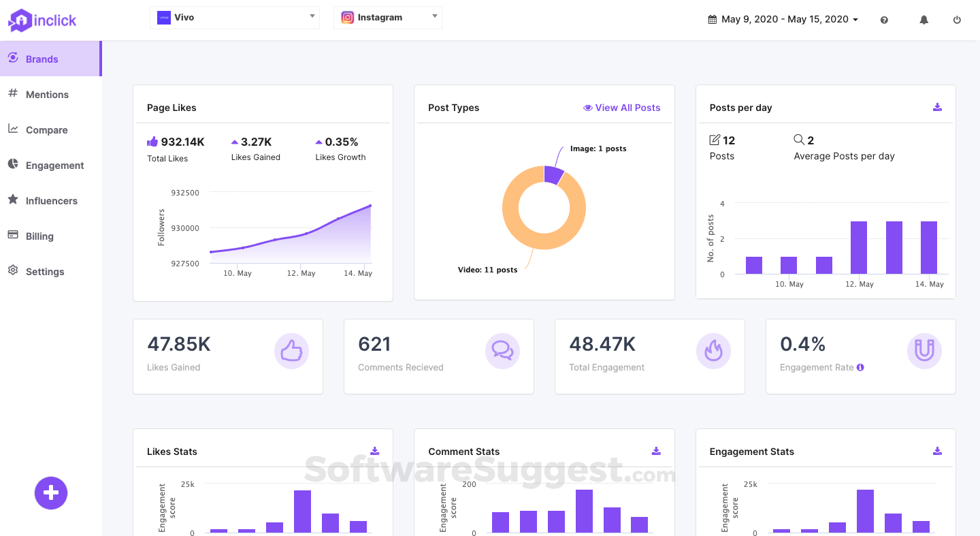Open the notifications bell

pos(924,20)
